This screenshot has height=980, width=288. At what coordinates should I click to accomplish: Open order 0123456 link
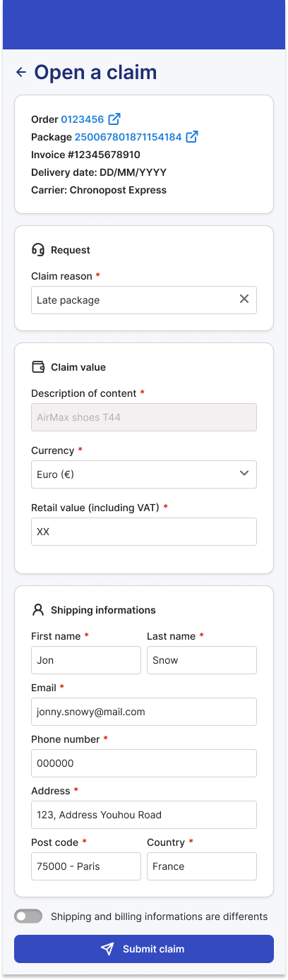(83, 119)
